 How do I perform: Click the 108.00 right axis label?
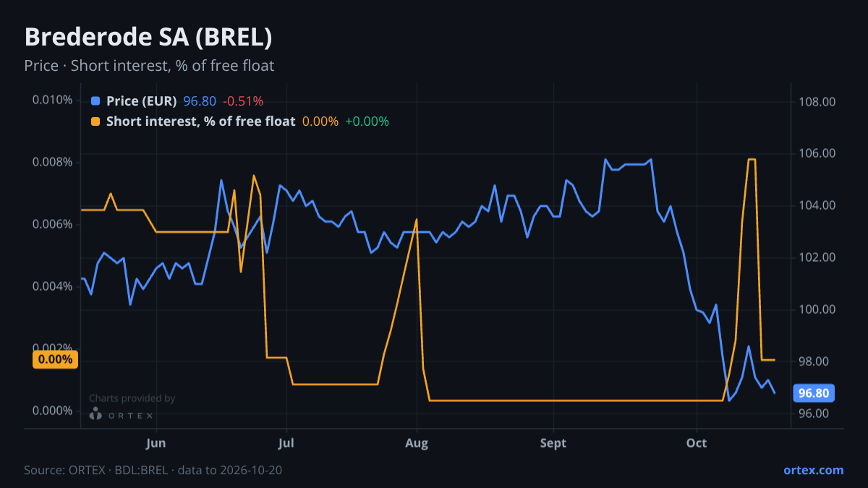818,101
